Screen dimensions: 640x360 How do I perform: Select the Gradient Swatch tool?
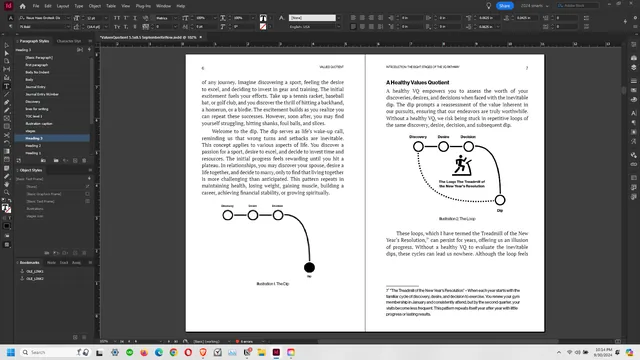[x=7, y=151]
